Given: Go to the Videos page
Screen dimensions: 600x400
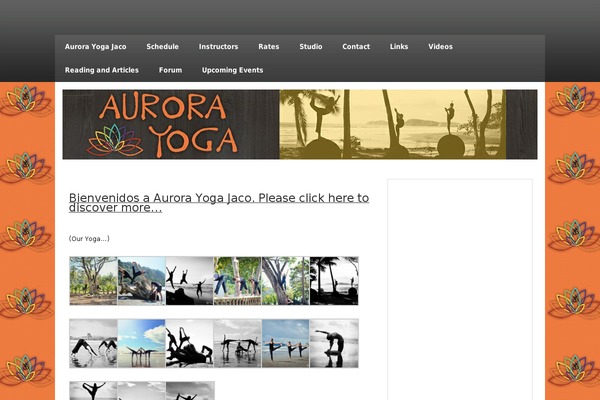Looking at the screenshot, I should point(440,47).
